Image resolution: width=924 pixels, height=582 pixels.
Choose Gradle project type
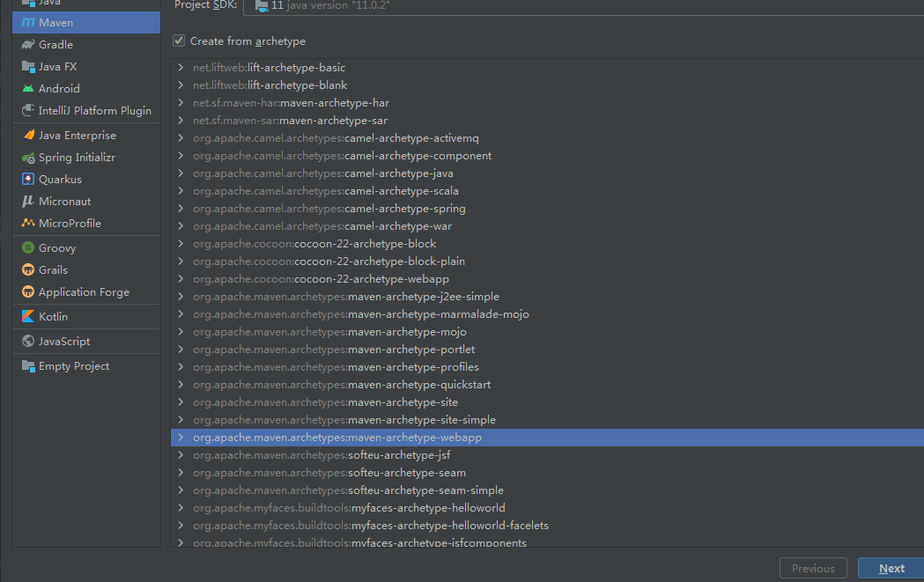click(86, 45)
